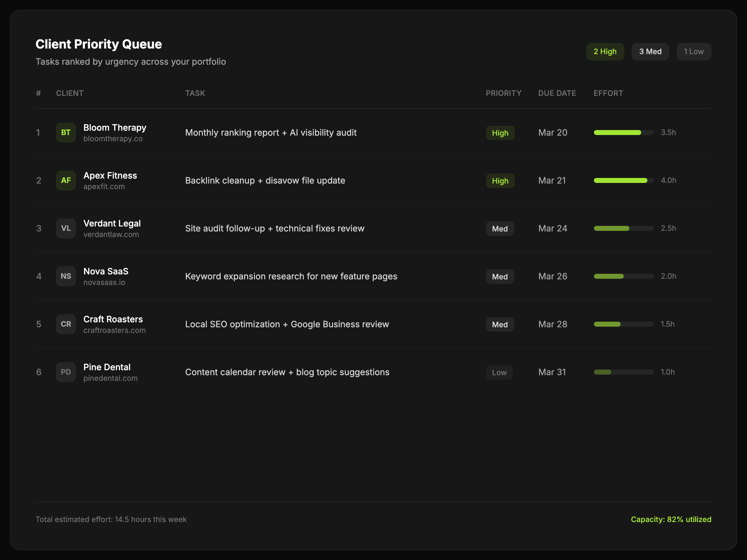Screen dimensions: 747x560
Task: Click the Capacity 82% utilized text
Action: [x=671, y=520]
